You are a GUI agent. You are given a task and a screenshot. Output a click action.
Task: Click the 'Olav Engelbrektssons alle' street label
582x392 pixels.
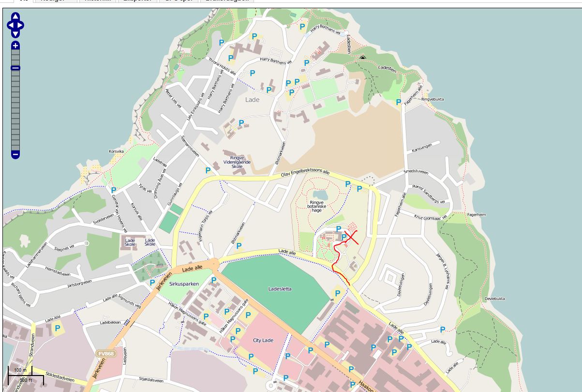(305, 173)
